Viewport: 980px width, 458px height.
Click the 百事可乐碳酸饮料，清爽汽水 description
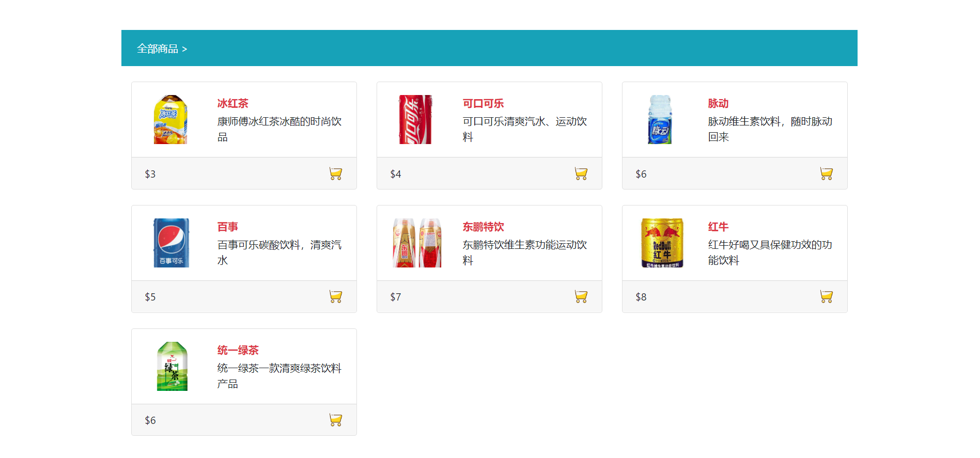(279, 252)
